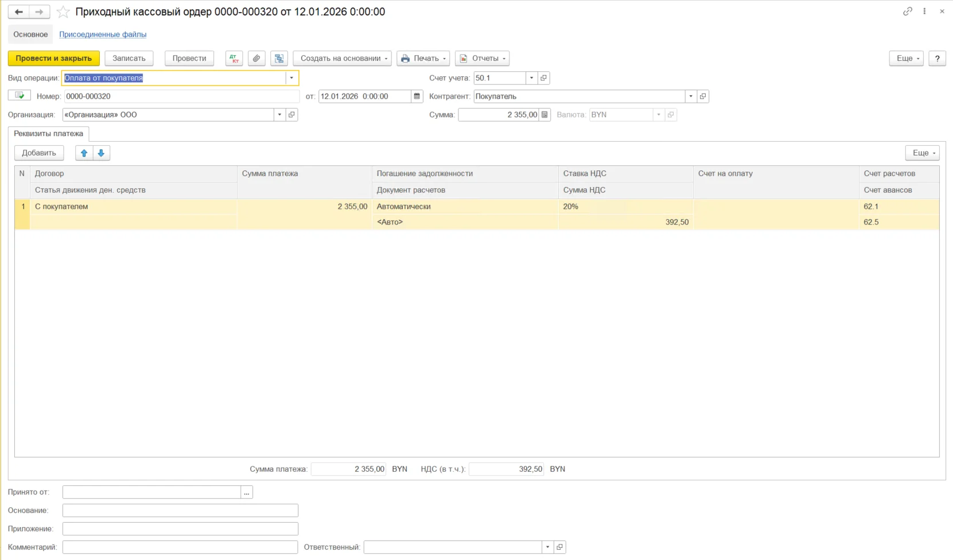Open the Ответственный employee card icon

point(559,547)
